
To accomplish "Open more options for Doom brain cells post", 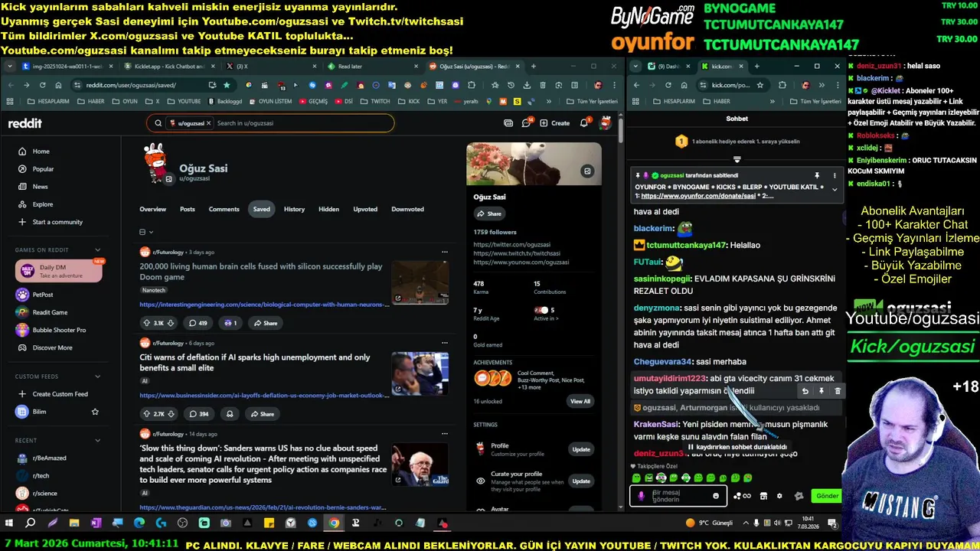I will (x=444, y=252).
